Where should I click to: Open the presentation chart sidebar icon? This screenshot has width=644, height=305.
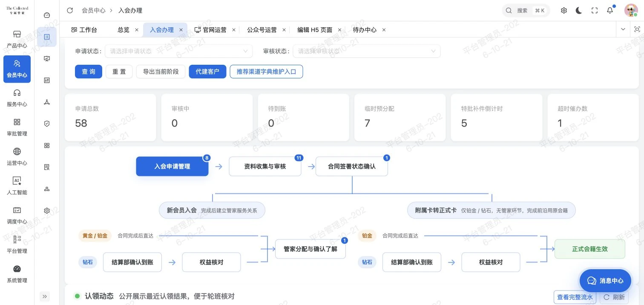coord(47,59)
